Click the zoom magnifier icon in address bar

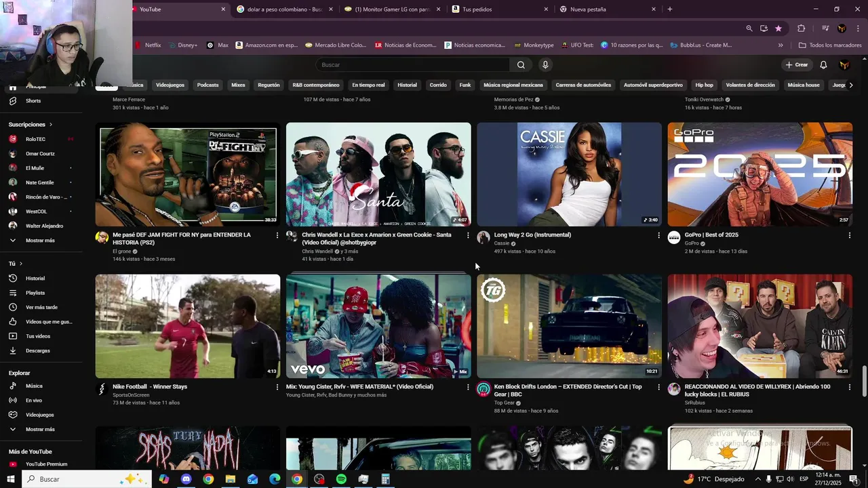pyautogui.click(x=749, y=28)
